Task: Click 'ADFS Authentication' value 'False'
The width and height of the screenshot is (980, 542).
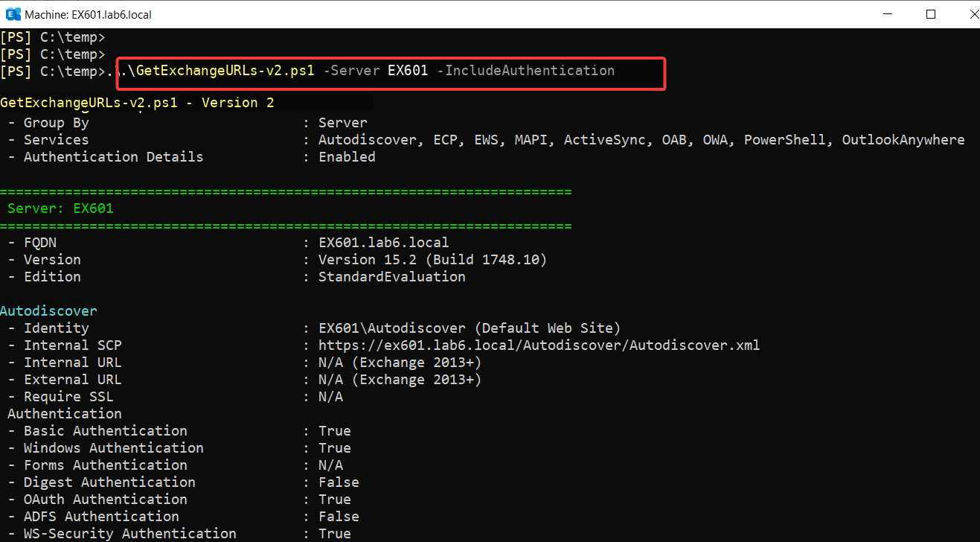Action: [339, 517]
